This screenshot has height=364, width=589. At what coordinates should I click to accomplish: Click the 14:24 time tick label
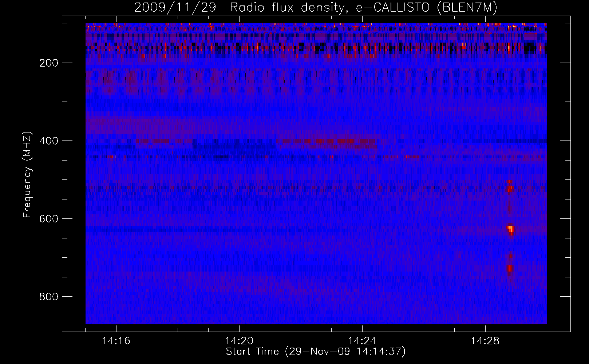(x=362, y=341)
